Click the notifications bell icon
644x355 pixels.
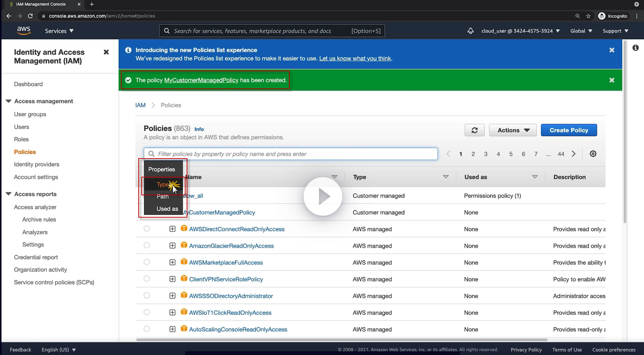pos(470,31)
